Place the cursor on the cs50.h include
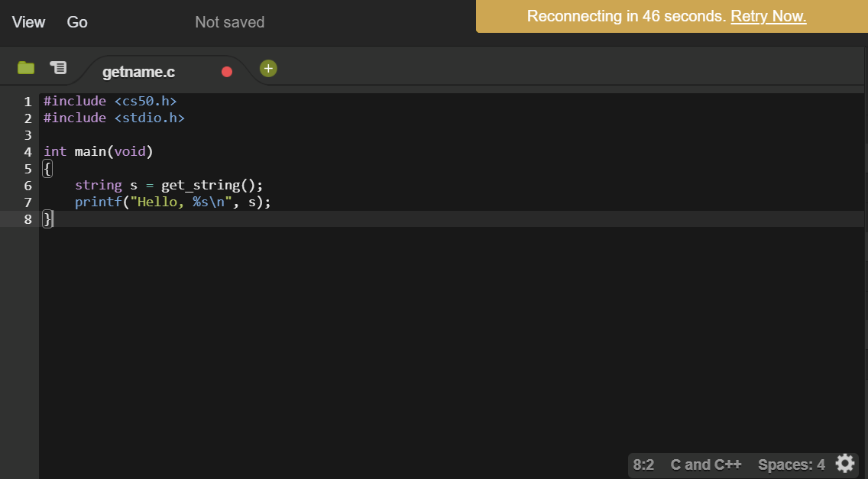Screen dimensions: 868x479 (x=145, y=102)
